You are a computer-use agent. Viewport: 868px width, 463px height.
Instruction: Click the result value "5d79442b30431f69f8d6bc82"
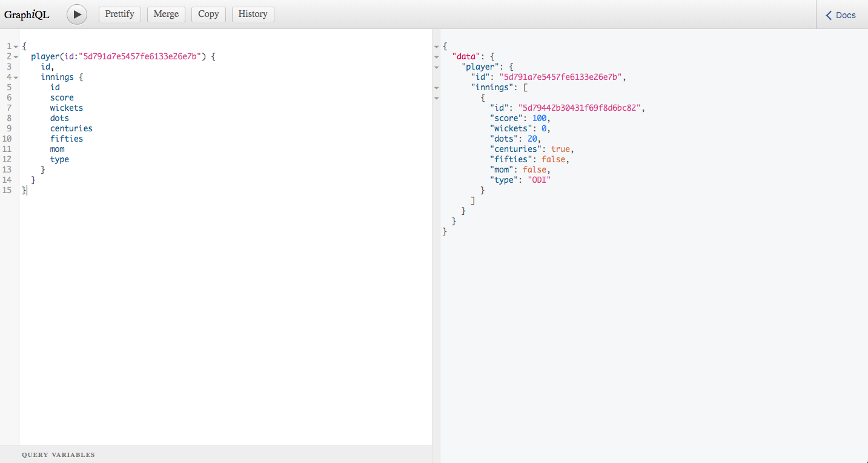point(581,108)
